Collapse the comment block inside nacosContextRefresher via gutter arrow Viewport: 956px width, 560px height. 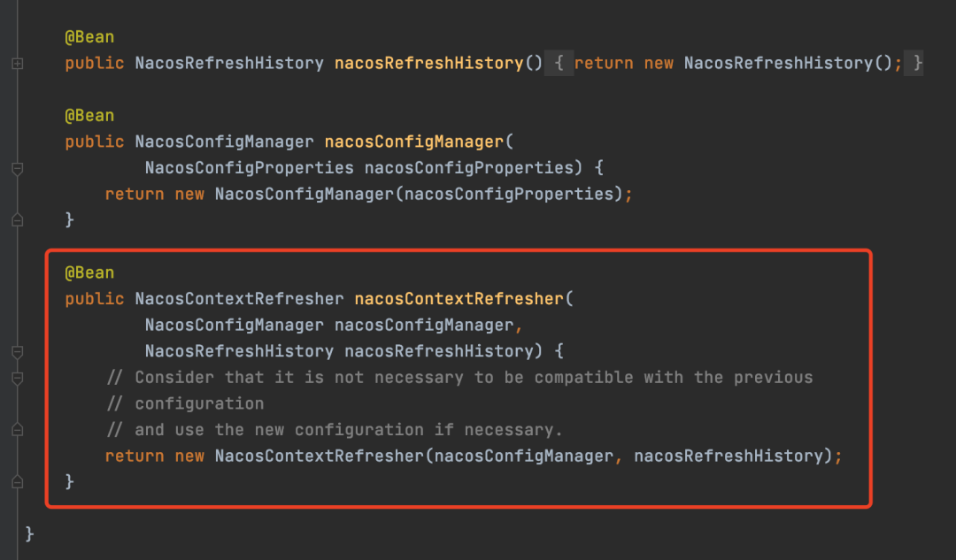17,377
